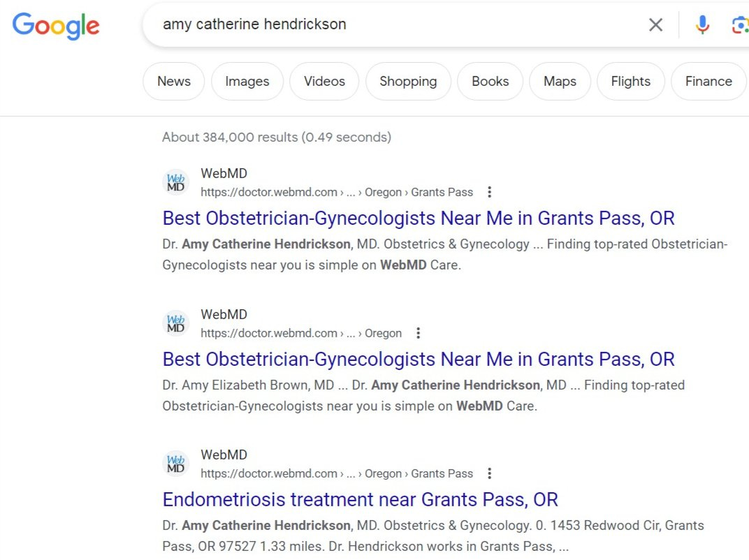Image resolution: width=749 pixels, height=560 pixels.
Task: Click the first result's doctor.webmd.com Grants Pass URL
Action: click(x=337, y=192)
